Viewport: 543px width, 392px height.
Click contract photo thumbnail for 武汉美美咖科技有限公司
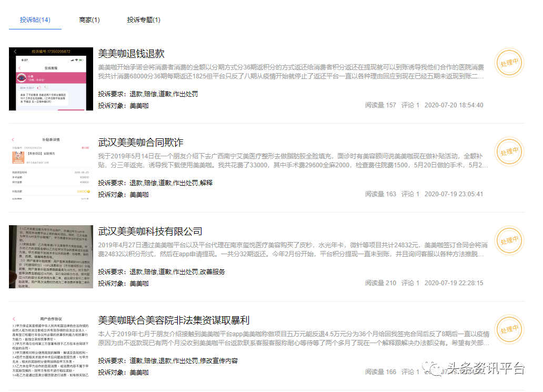51,257
